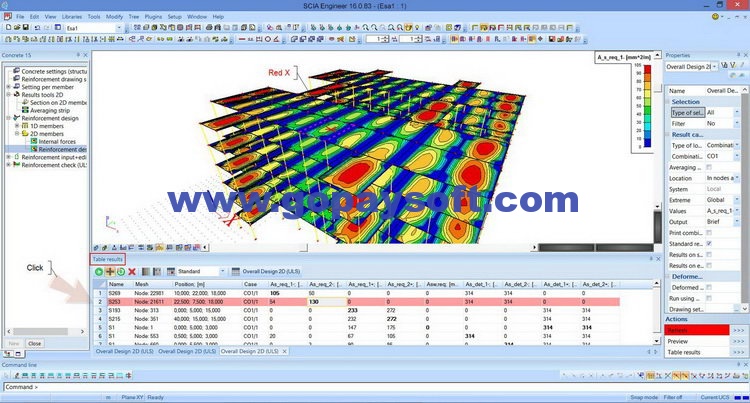Image resolution: width=750 pixels, height=403 pixels.
Task: Open the Tools menu
Action: (x=94, y=17)
